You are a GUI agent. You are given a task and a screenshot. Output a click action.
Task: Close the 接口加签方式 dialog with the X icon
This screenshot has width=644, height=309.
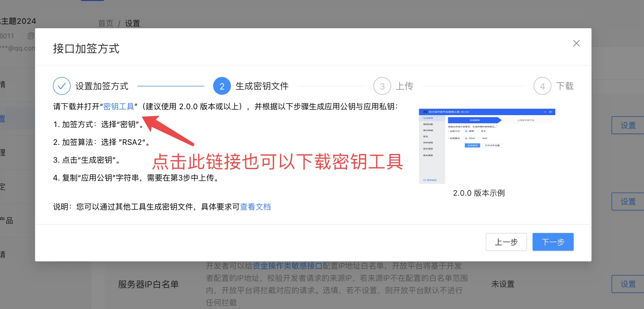pos(576,43)
